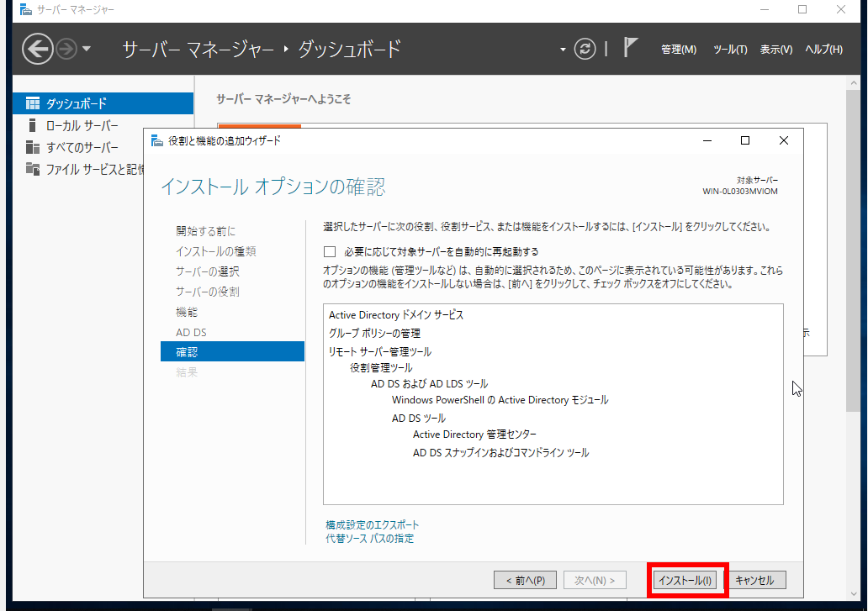868x611 pixels.
Task: Click the local server icon in the sidebar
Action: click(32, 125)
